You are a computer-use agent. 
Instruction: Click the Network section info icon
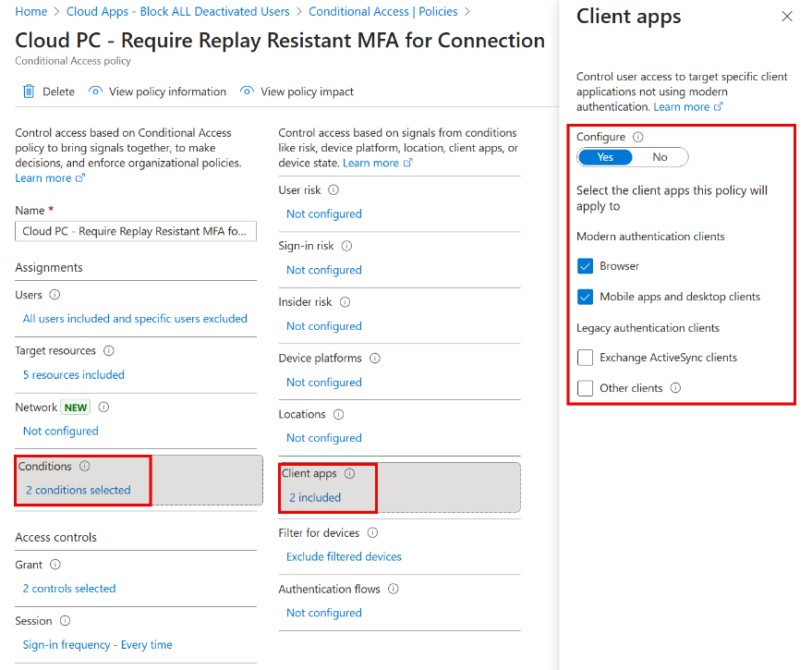[x=103, y=407]
